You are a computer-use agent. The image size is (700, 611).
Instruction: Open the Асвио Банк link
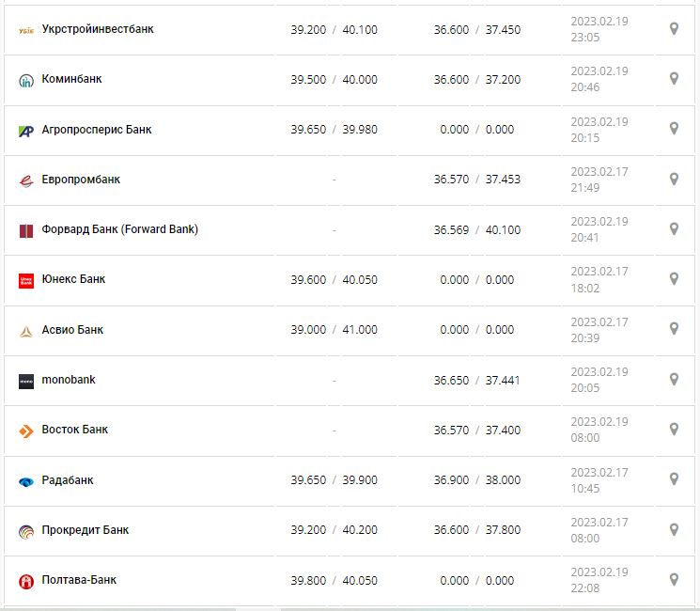click(72, 330)
